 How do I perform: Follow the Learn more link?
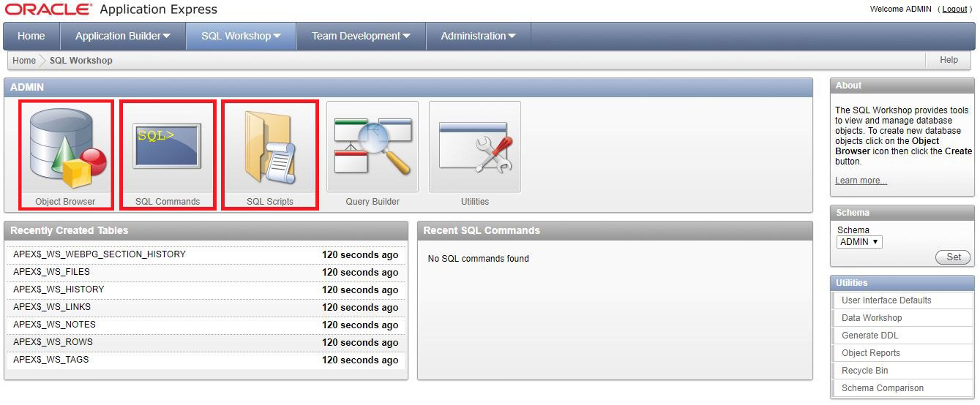coord(861,181)
